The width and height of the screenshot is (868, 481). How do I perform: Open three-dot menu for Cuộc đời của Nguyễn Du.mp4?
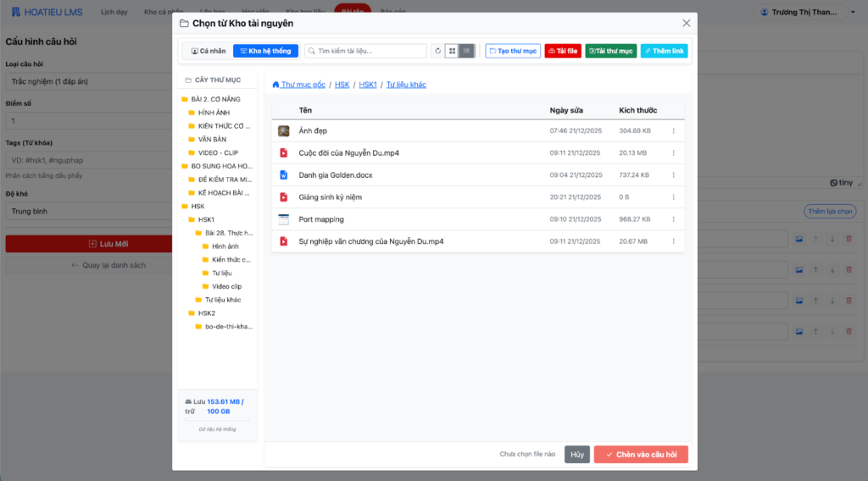[x=673, y=153]
